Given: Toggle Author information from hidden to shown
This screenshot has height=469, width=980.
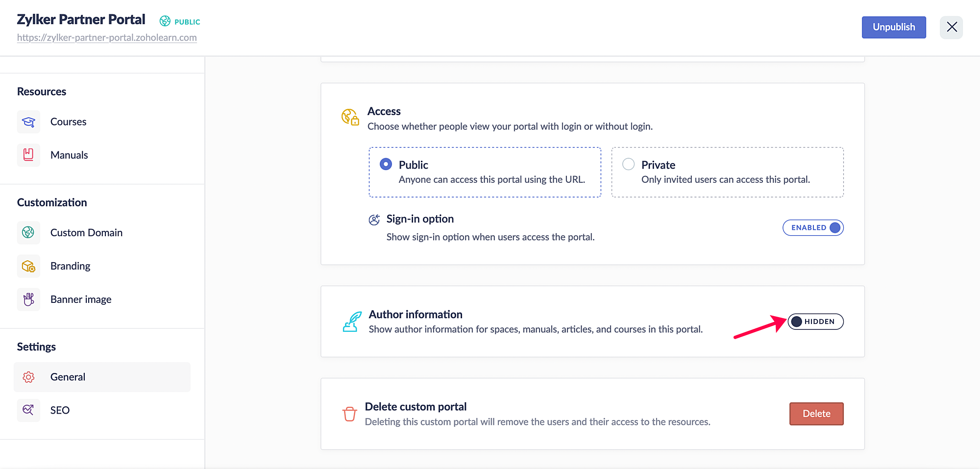Looking at the screenshot, I should click(x=815, y=321).
